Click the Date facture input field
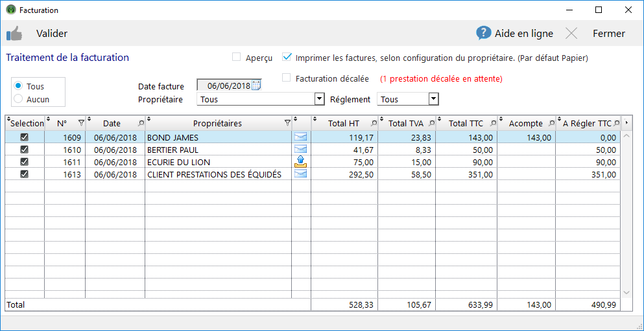Screen dimensions: 644x331 click(x=224, y=86)
